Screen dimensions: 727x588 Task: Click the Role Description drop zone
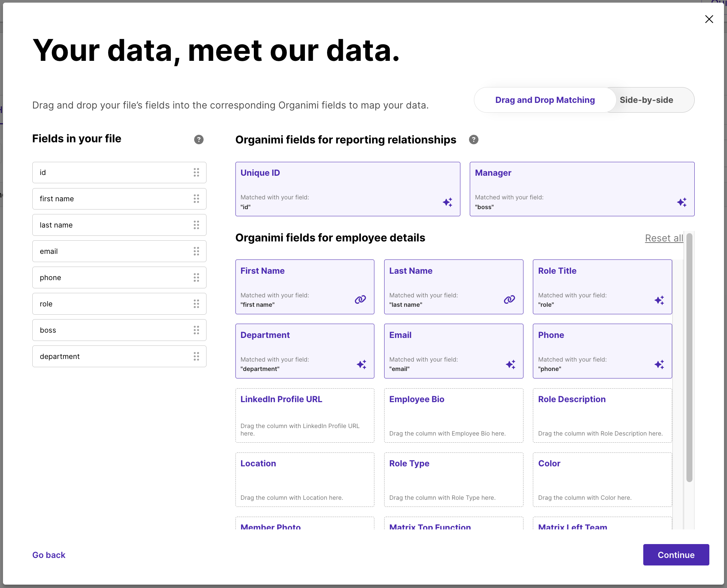[x=602, y=415]
